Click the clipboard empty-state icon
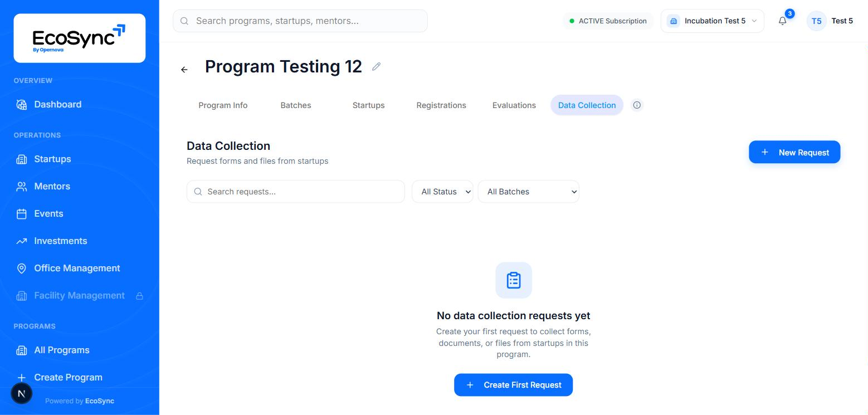This screenshot has width=868, height=415. point(514,280)
